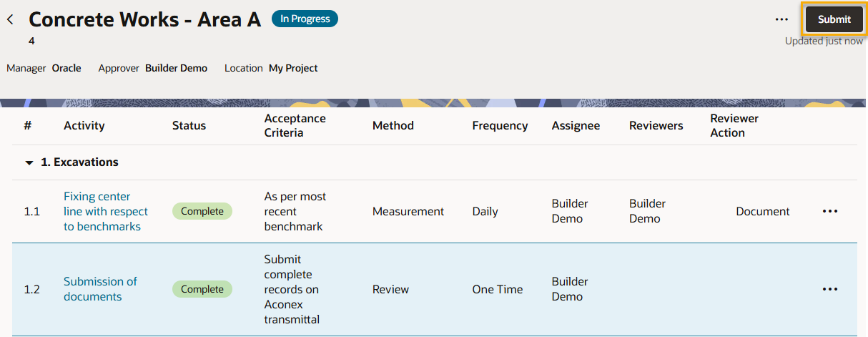Open Fixing center line activity link
Viewport: 868px width, 337px height.
[106, 211]
